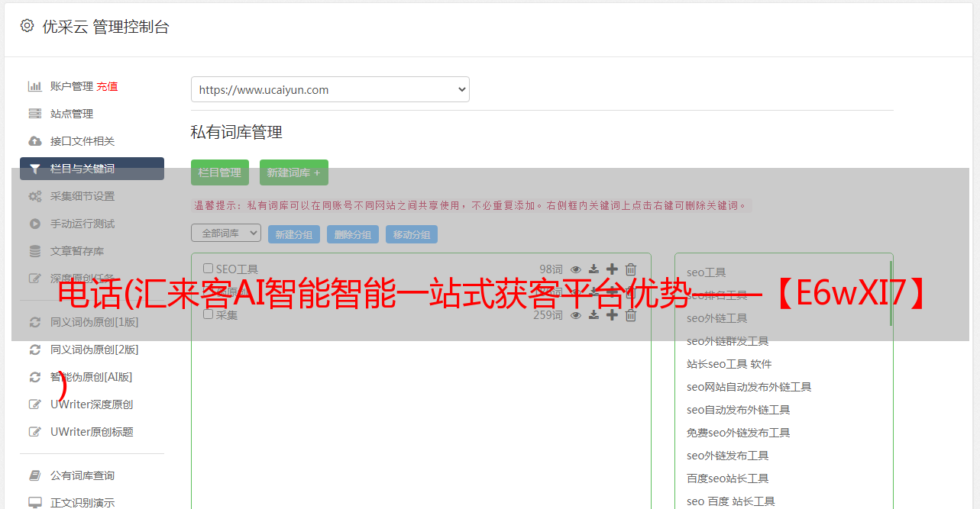
Task: Select keyword seo 百度 站长工具
Action: click(x=731, y=501)
